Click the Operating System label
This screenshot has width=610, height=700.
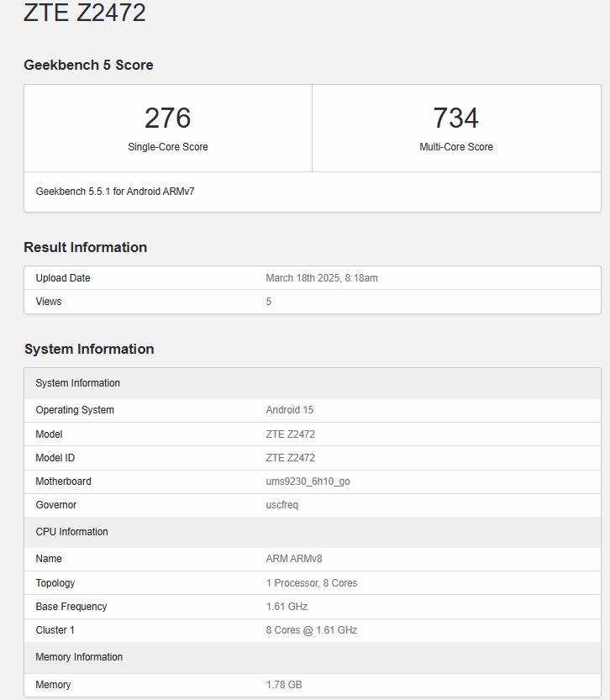[75, 410]
